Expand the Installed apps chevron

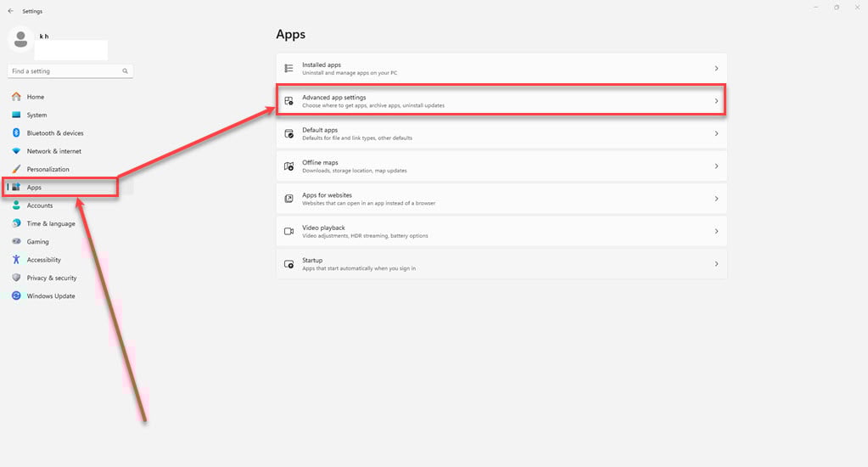[716, 69]
